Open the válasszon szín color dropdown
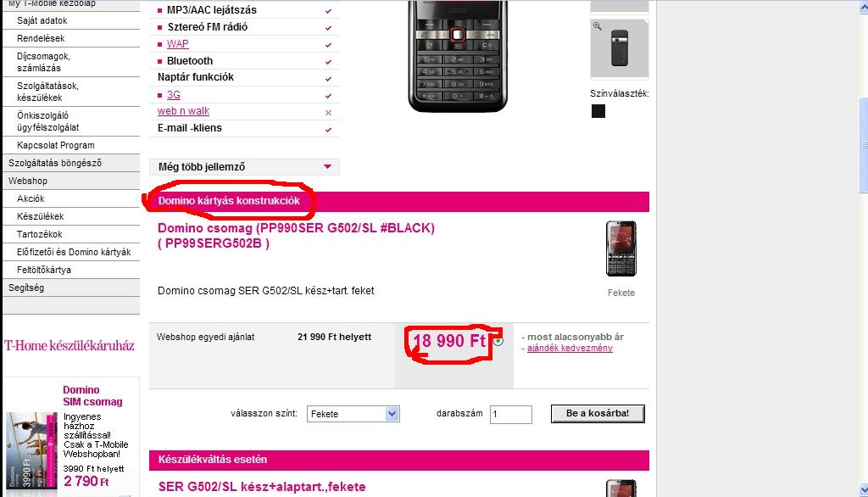The width and height of the screenshot is (868, 497). (353, 414)
